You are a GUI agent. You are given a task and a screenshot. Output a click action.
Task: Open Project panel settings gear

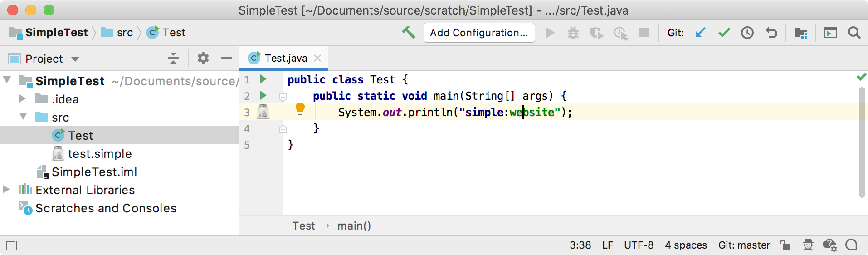point(203,58)
